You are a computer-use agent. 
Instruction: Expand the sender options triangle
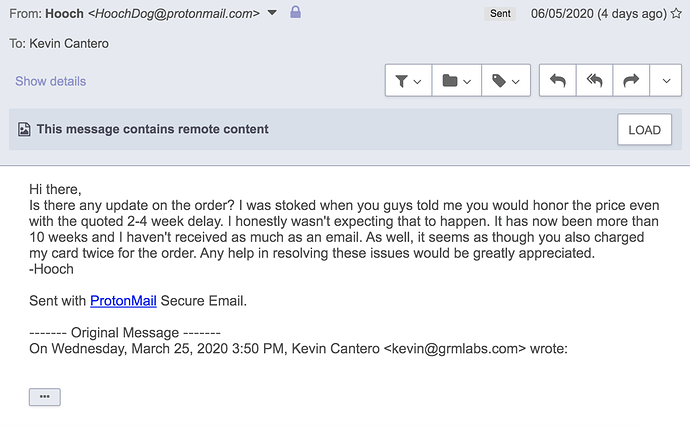point(273,13)
